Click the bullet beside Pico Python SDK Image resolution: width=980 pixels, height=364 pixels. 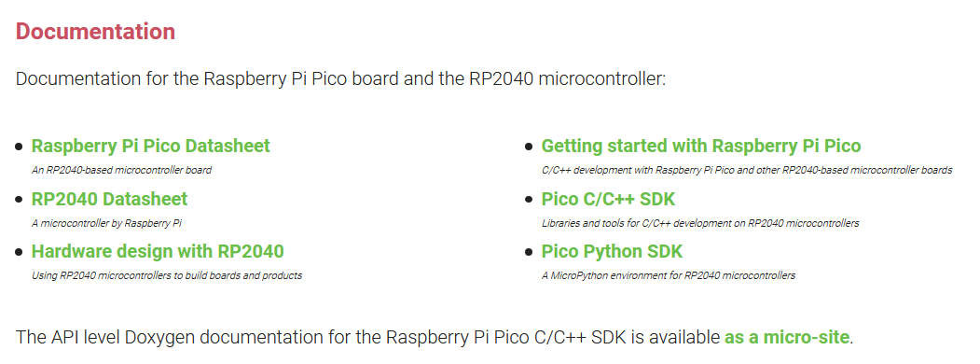pos(530,252)
